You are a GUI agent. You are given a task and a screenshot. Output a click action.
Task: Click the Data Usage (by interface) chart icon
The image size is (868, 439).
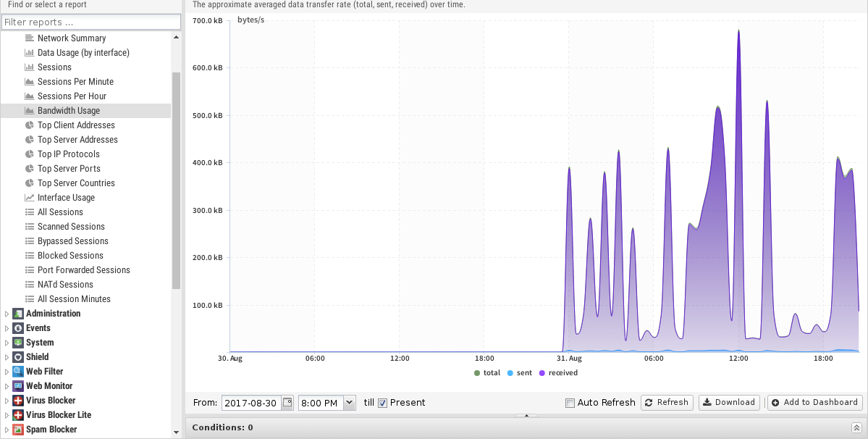30,53
